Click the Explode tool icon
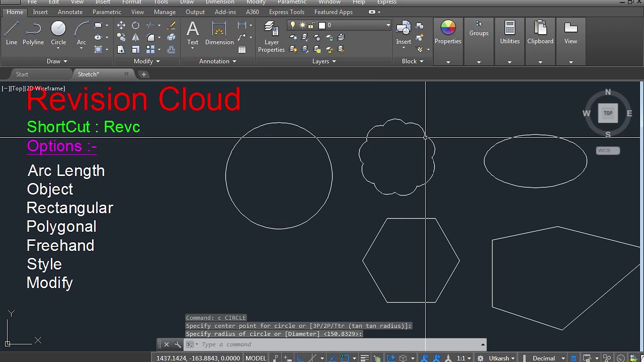The height and width of the screenshot is (362, 644). click(x=171, y=37)
